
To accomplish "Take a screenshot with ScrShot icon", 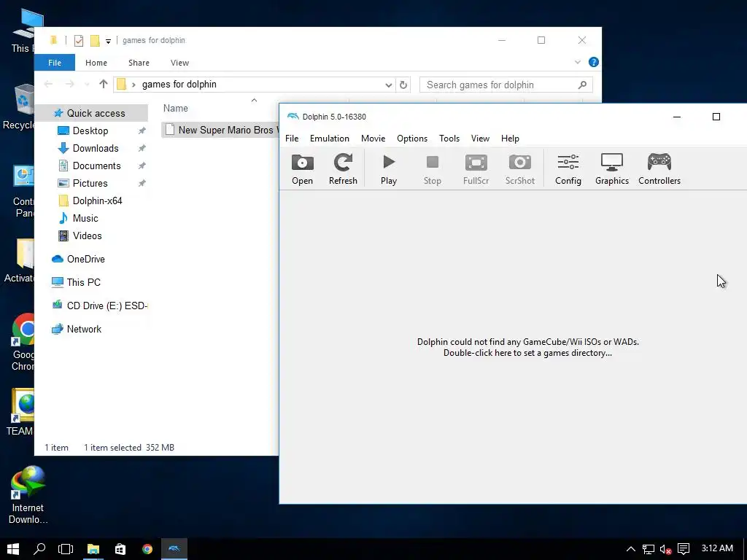I will coord(519,169).
